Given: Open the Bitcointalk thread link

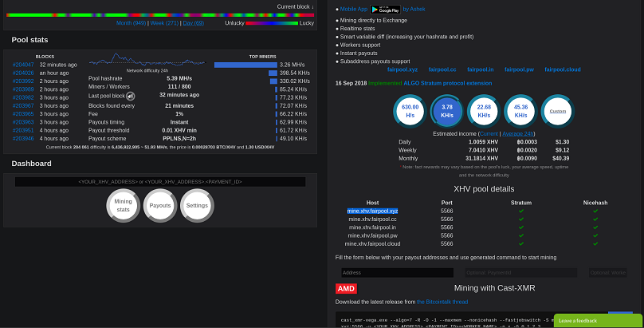Looking at the screenshot, I should [442, 302].
